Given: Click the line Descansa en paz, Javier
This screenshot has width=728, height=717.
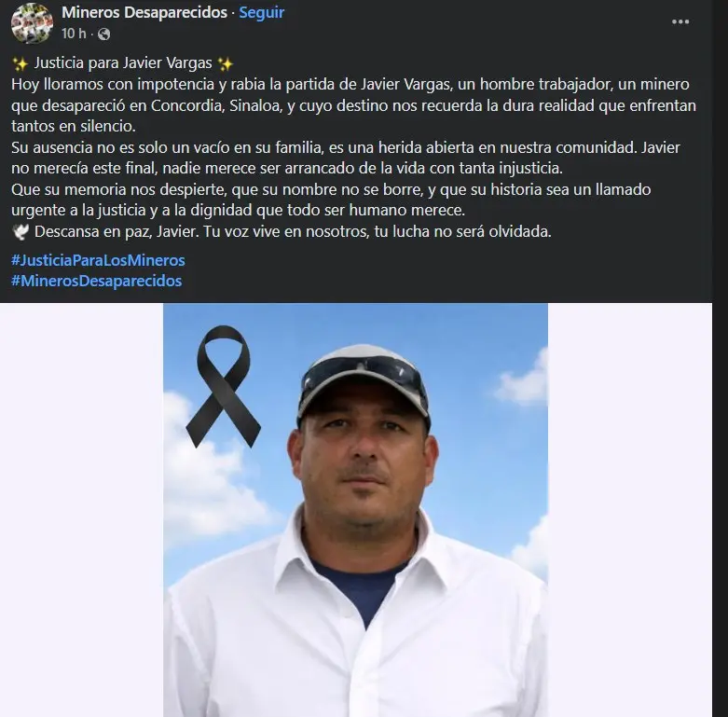Looking at the screenshot, I should click(293, 231).
